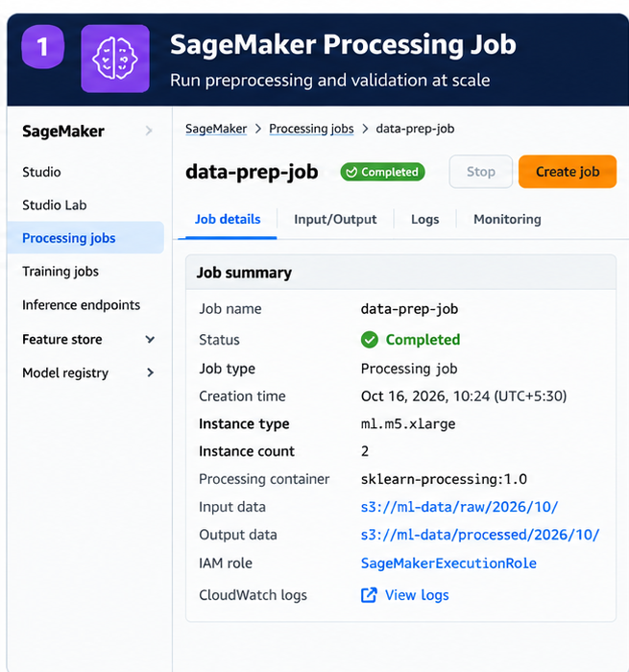Open the SageMakerExecutionRole link

click(448, 563)
